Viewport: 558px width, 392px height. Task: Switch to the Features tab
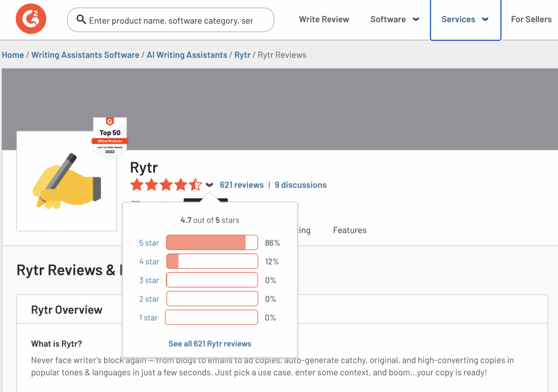pos(350,230)
